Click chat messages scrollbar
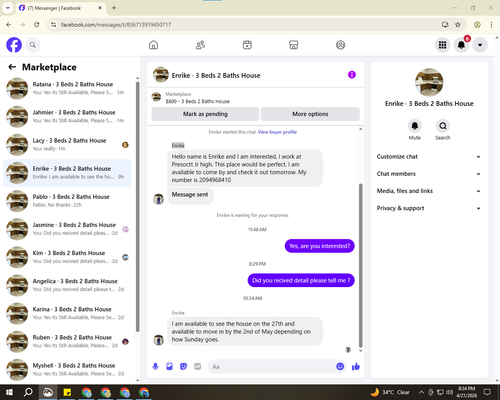Viewport: 500px width, 400px height. pyautogui.click(x=360, y=265)
